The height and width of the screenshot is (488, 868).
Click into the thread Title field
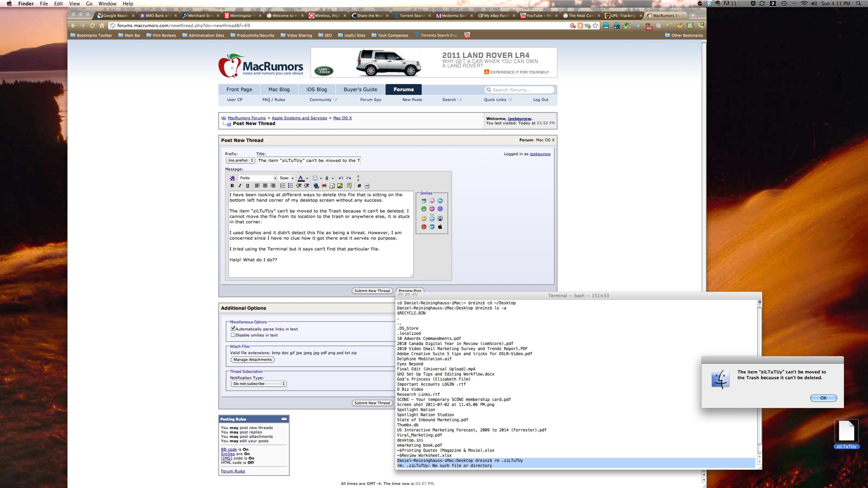309,160
